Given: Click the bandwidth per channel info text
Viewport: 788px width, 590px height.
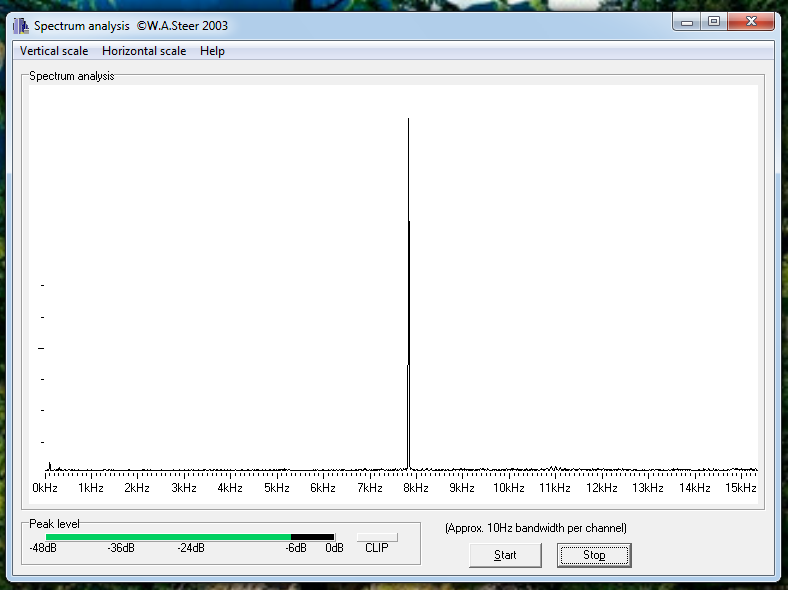Looking at the screenshot, I should (x=536, y=527).
